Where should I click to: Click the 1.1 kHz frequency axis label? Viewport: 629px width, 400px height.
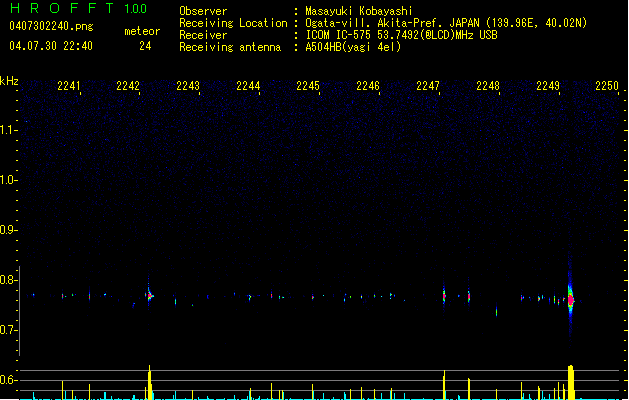8,130
